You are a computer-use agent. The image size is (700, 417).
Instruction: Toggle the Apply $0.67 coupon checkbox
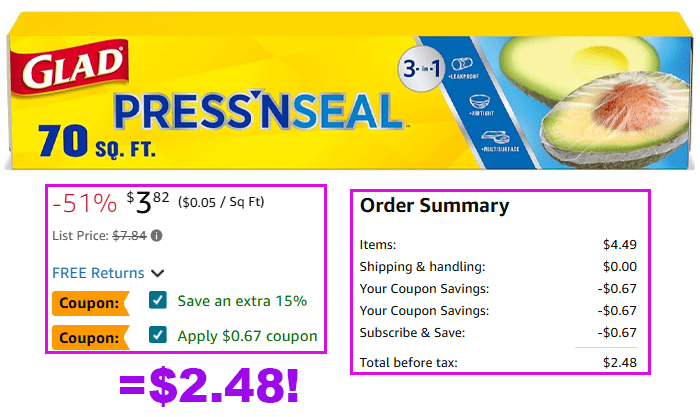(x=157, y=337)
